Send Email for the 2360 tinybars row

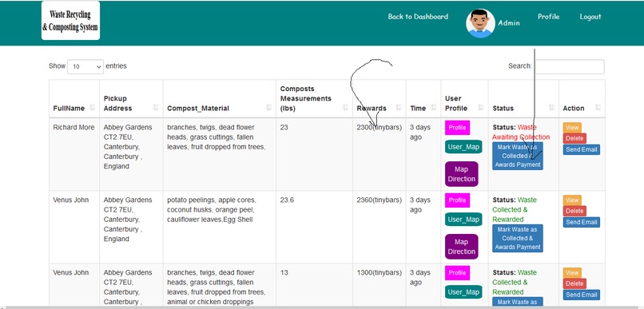(x=581, y=222)
